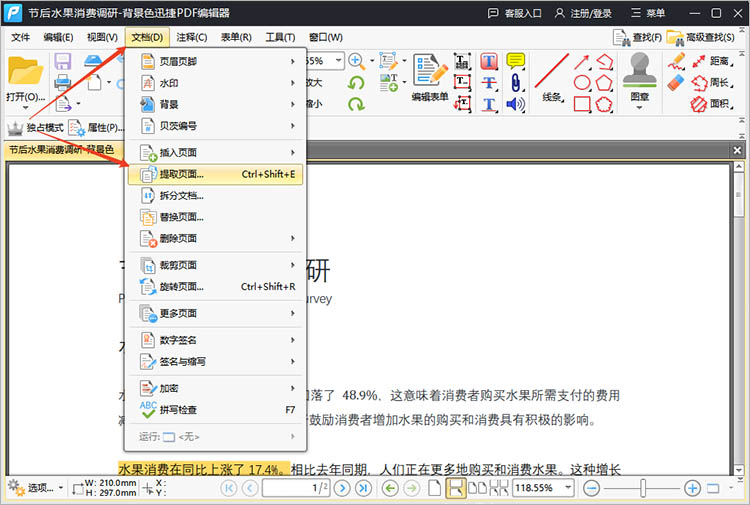Expand the 贝茨编号 submenu
750x505 pixels.
tap(215, 126)
